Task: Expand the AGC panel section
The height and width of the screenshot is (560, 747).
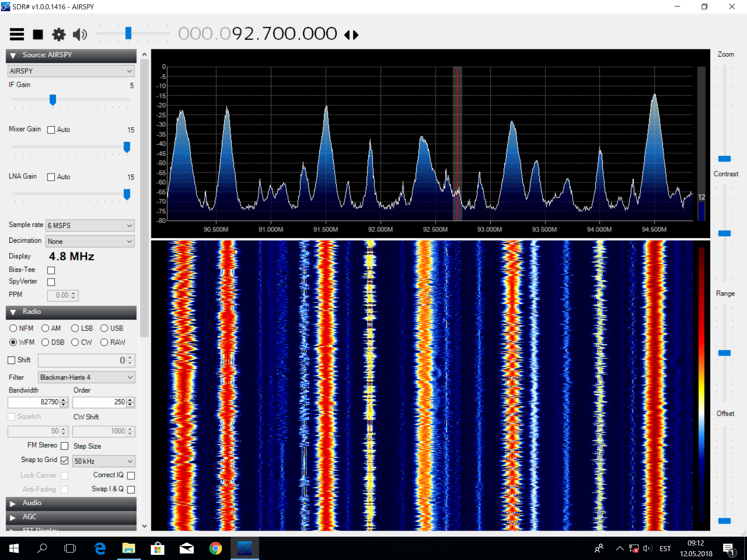Action: click(x=71, y=517)
